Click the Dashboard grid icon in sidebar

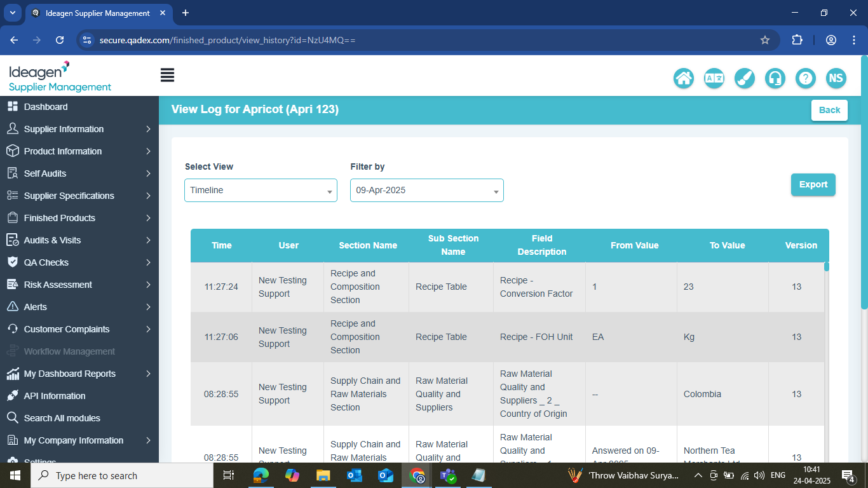coord(12,107)
